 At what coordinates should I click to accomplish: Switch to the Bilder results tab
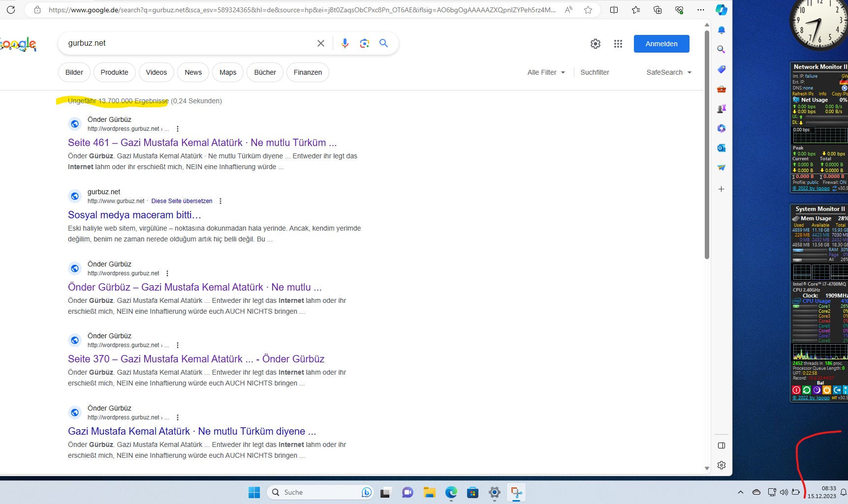point(74,72)
